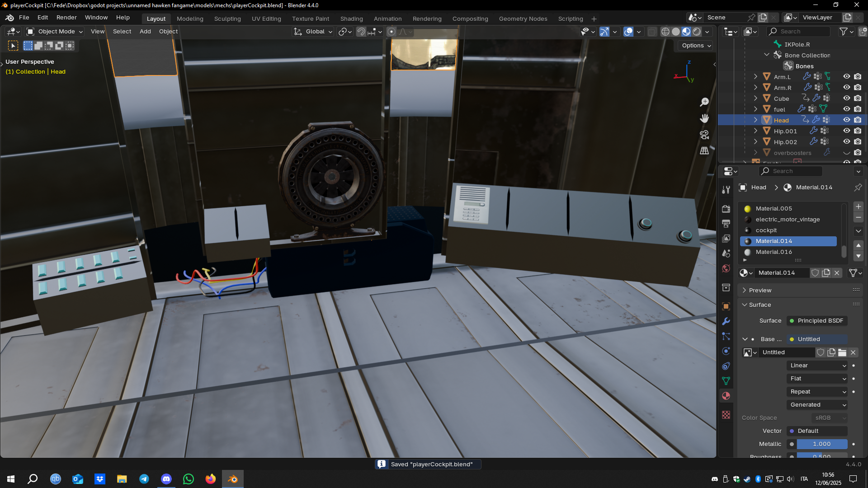Open the Render properties tab icon

pyautogui.click(x=726, y=209)
